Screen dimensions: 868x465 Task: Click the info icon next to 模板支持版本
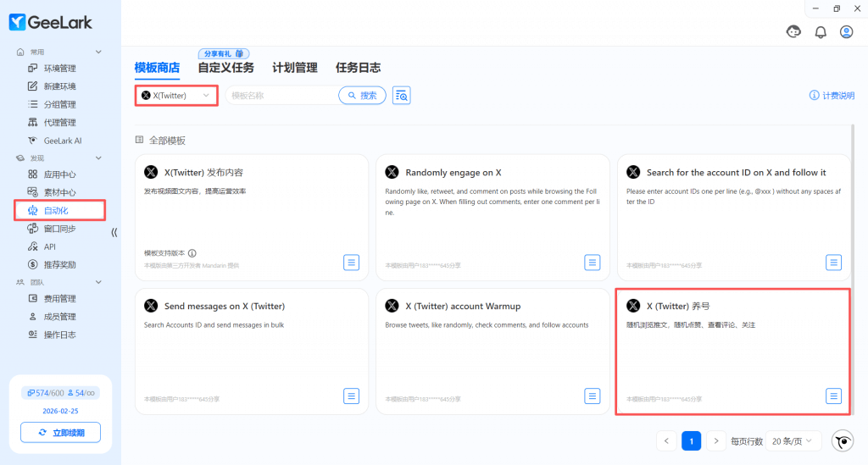192,253
